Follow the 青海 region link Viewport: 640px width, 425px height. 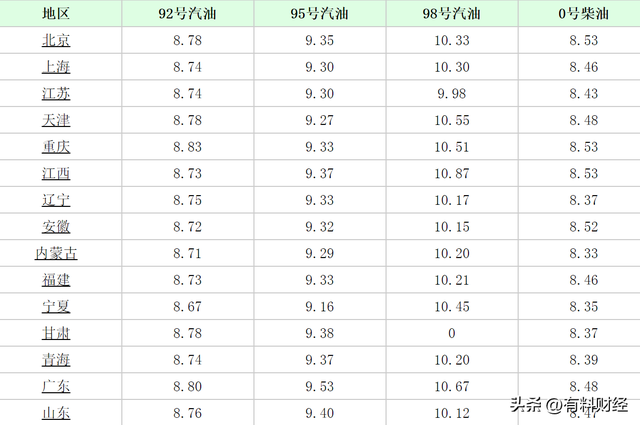click(x=56, y=360)
